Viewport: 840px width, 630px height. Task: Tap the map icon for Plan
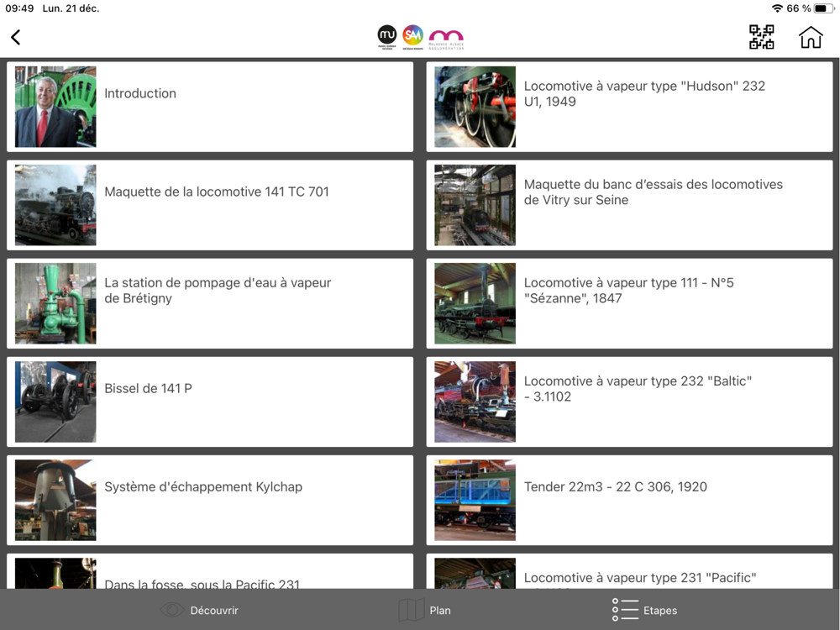coord(412,610)
